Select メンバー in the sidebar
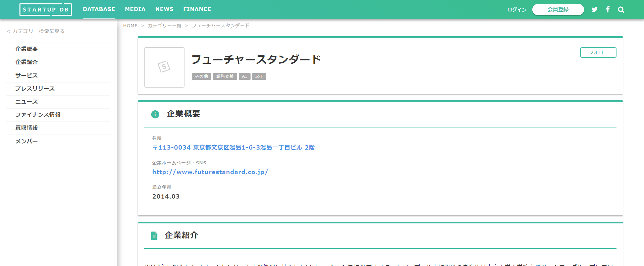Viewport: 644px width, 266px height. click(x=58, y=141)
